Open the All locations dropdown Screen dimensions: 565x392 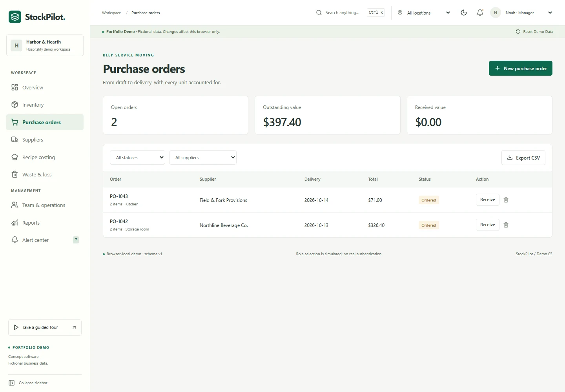(x=424, y=13)
